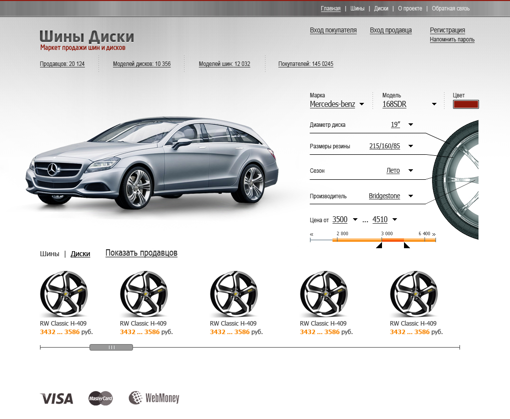Expand the maximum price 4510 dropdown arrow
The height and width of the screenshot is (420, 510).
coord(394,220)
